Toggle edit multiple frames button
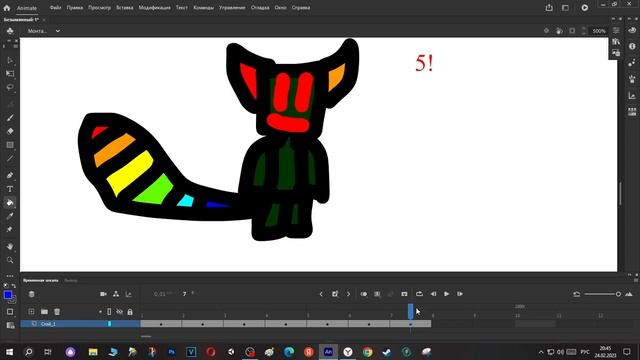This screenshot has width=640, height=360. coord(377,294)
